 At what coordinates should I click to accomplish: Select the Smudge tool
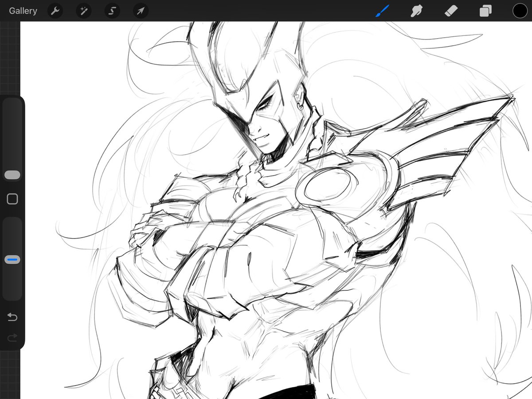pyautogui.click(x=416, y=11)
